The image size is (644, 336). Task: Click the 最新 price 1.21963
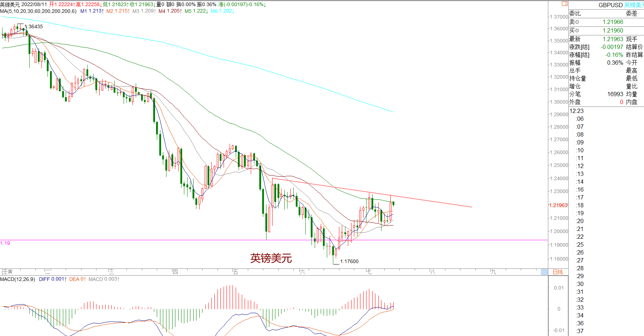point(613,39)
